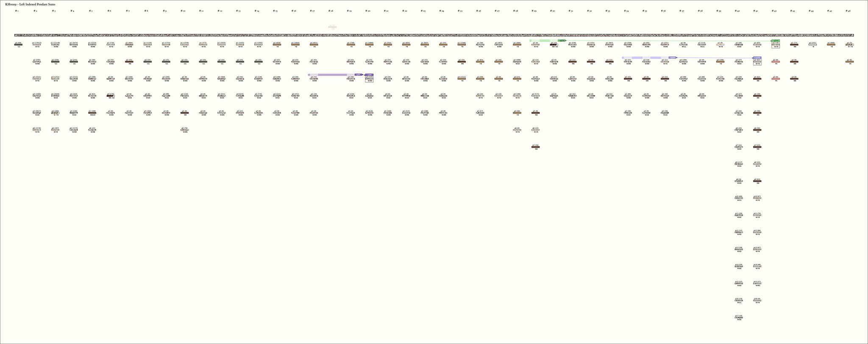This screenshot has width=868, height=344.
Task: Select the brown MB cord p7 in column 29
Action: (x=536, y=147)
